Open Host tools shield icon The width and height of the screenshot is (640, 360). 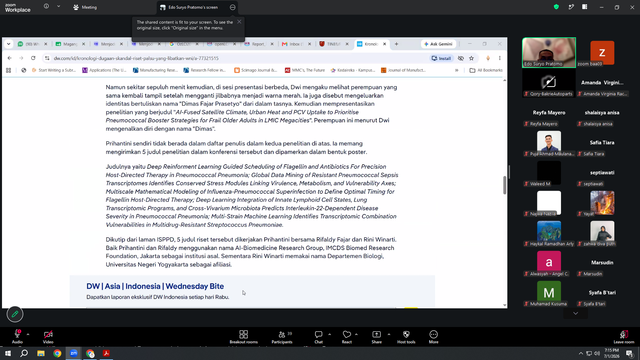(406, 337)
